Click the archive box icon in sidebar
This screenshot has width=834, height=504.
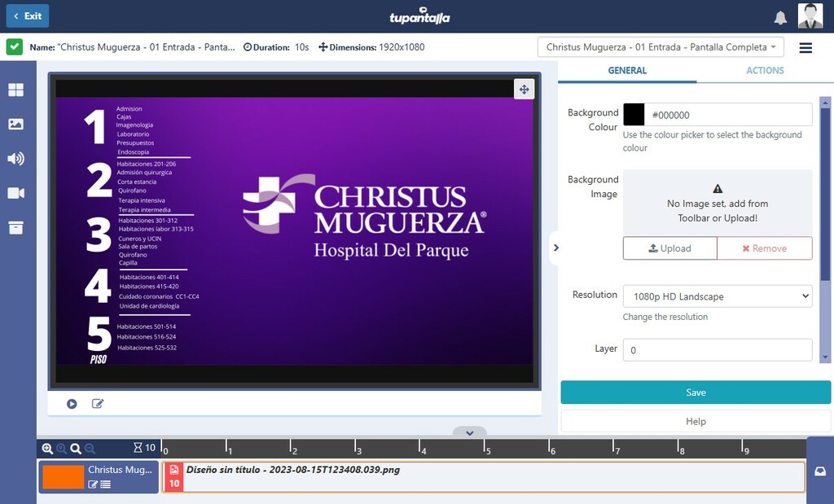pos(15,228)
